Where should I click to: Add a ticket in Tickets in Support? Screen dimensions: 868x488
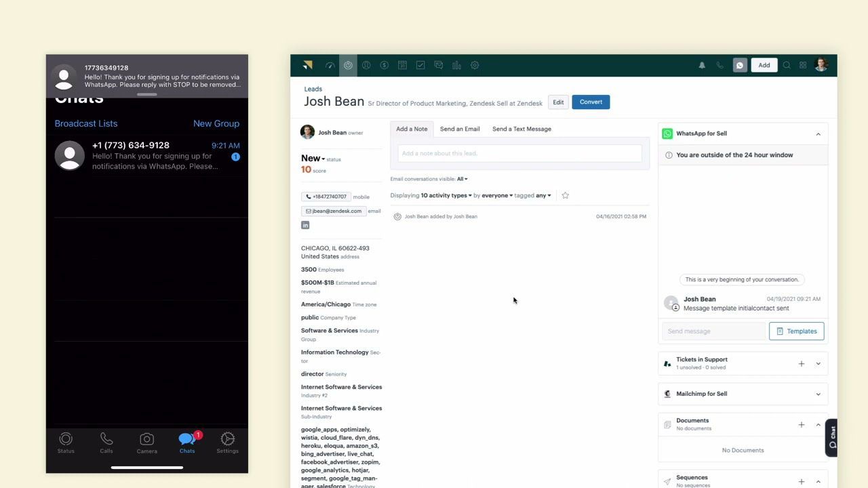click(801, 364)
